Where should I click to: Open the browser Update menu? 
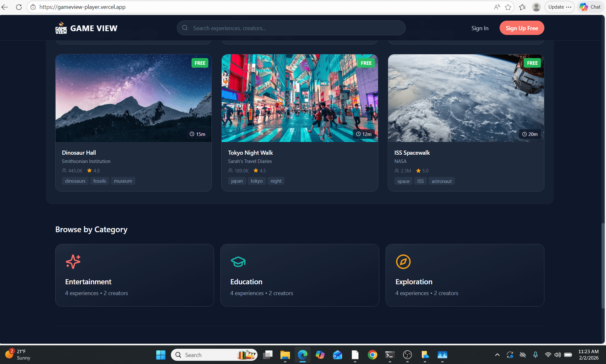click(x=559, y=7)
